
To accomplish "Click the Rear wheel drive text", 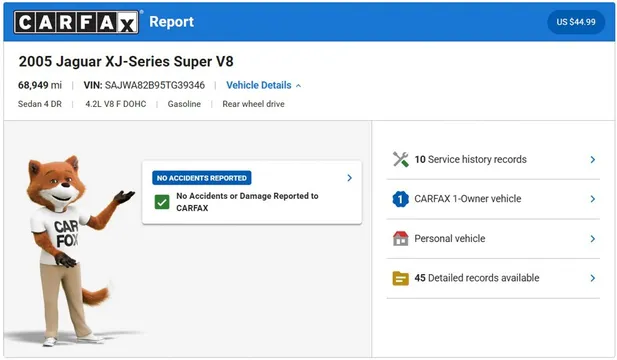I will (253, 104).
